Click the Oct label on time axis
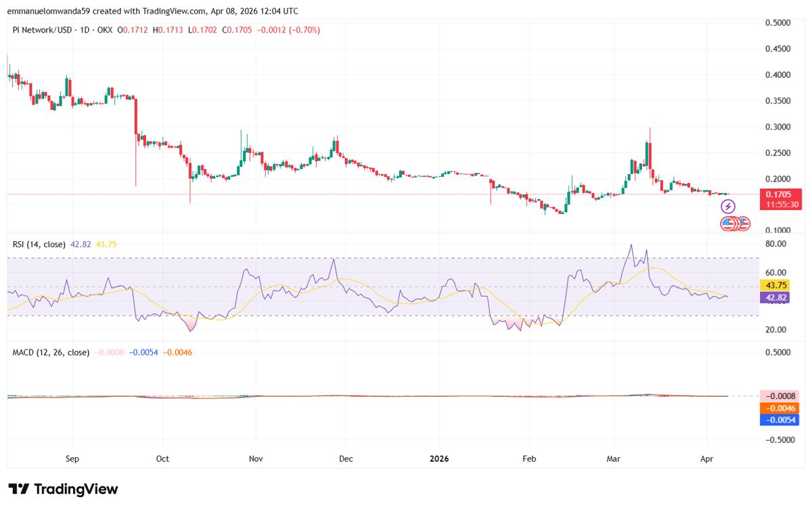Screen dimensions: 812x510 click(x=162, y=459)
